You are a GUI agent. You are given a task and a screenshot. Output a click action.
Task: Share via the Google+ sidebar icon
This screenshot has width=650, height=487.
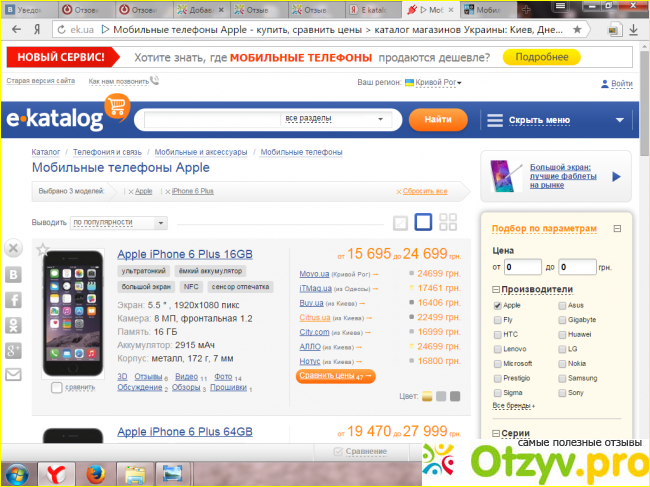coord(13,350)
